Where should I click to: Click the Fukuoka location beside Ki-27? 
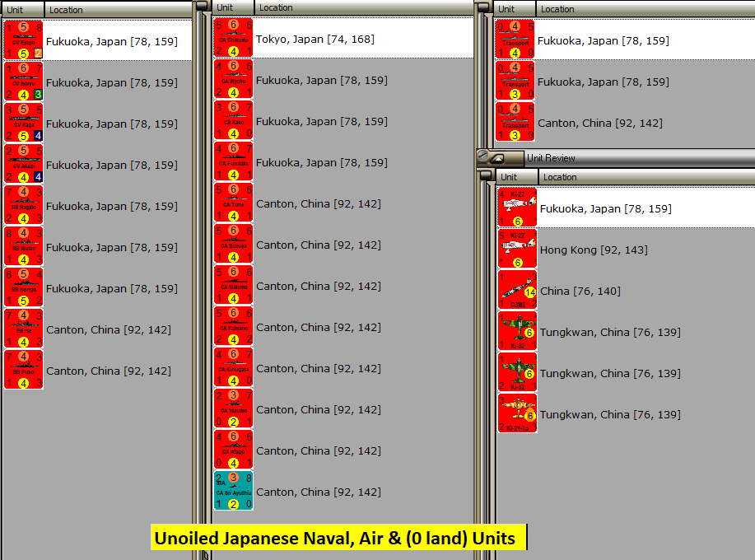coord(606,208)
